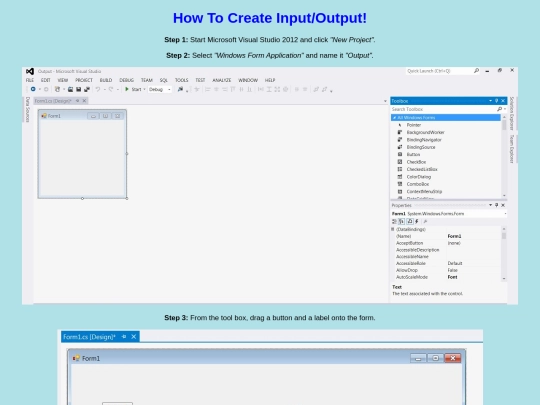Click the Redo toolbar icon

[x=111, y=89]
